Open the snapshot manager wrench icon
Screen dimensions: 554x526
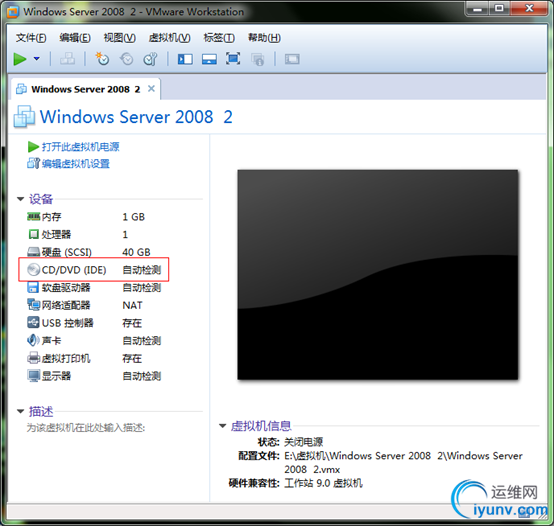coord(150,59)
